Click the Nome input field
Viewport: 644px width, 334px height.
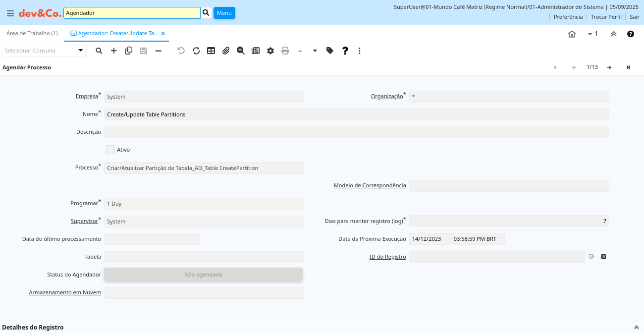(356, 114)
